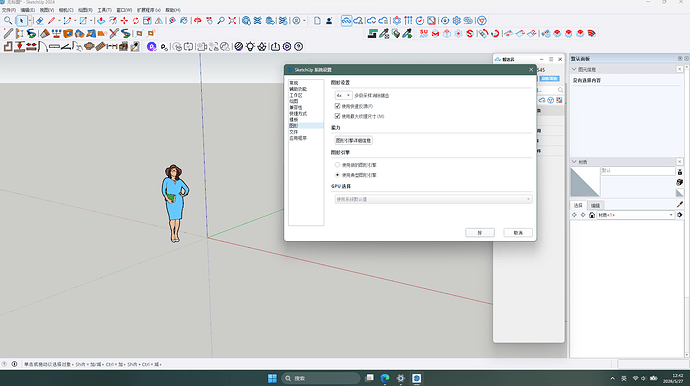Select the Scale tool icon
Viewport: 690px width, 386px height.
[x=147, y=21]
